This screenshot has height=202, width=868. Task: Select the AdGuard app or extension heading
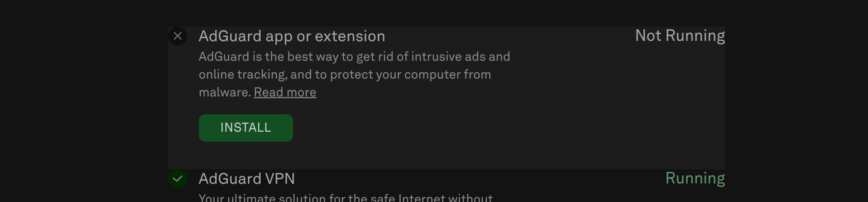point(292,36)
